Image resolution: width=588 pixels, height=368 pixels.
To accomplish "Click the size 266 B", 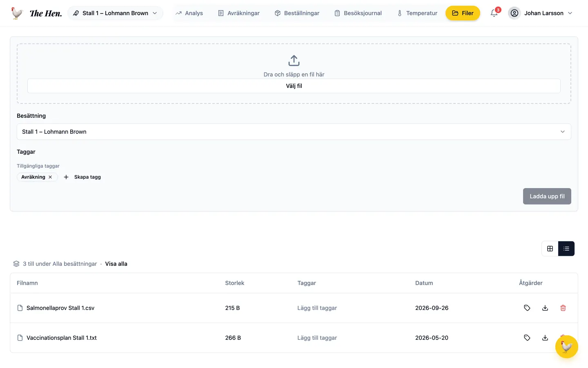I will (x=233, y=338).
